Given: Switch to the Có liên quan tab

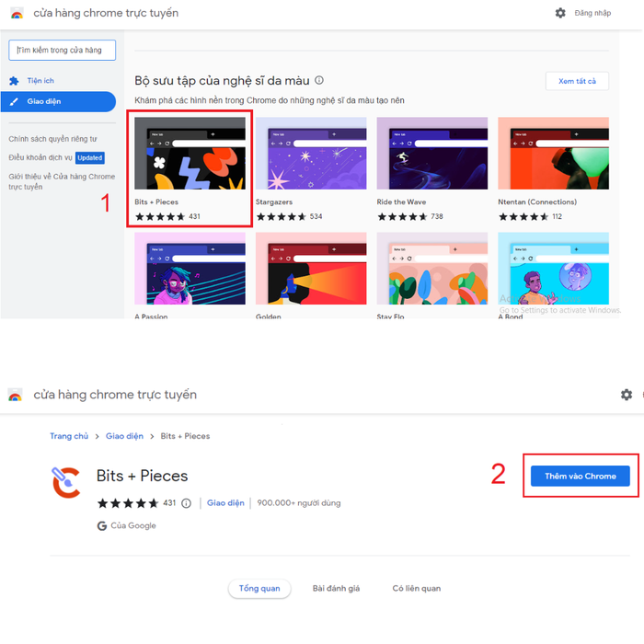Looking at the screenshot, I should click(x=417, y=589).
